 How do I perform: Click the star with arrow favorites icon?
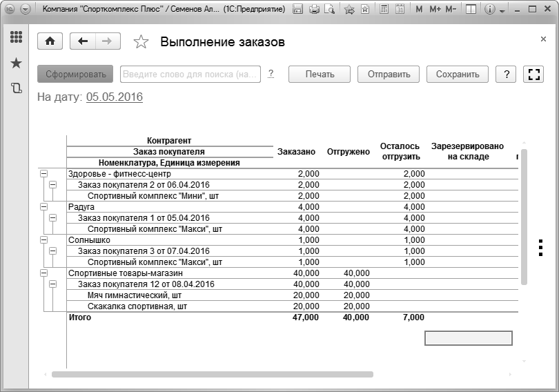coord(349,9)
